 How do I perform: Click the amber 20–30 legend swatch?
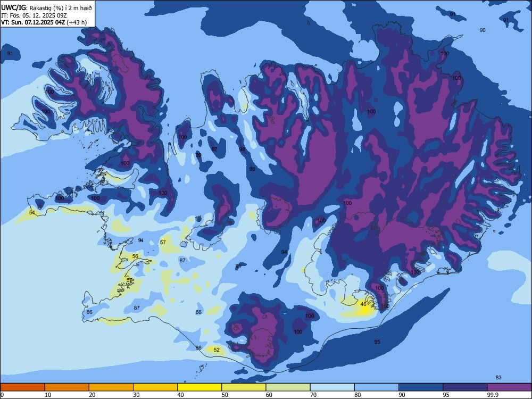pos(111,387)
